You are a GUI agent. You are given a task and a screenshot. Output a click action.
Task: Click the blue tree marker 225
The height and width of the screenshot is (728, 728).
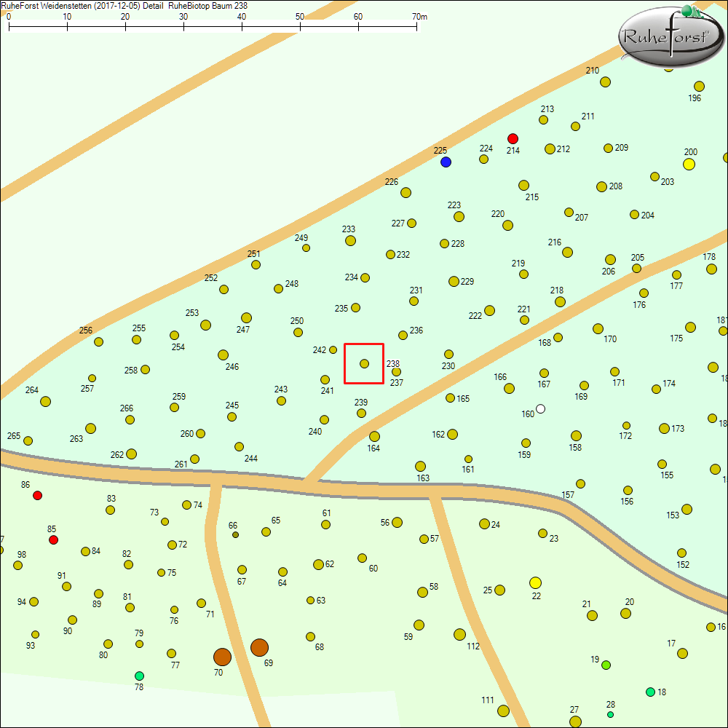(446, 162)
